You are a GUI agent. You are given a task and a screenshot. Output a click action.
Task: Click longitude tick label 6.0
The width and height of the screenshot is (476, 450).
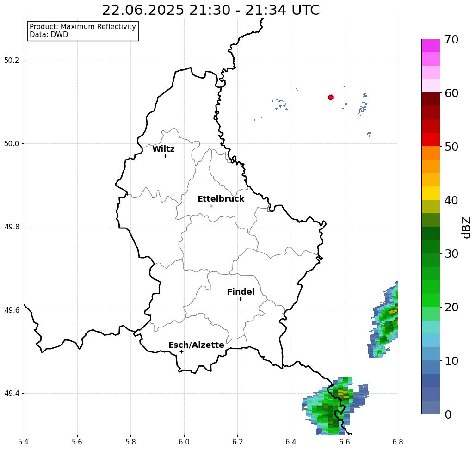tap(184, 442)
